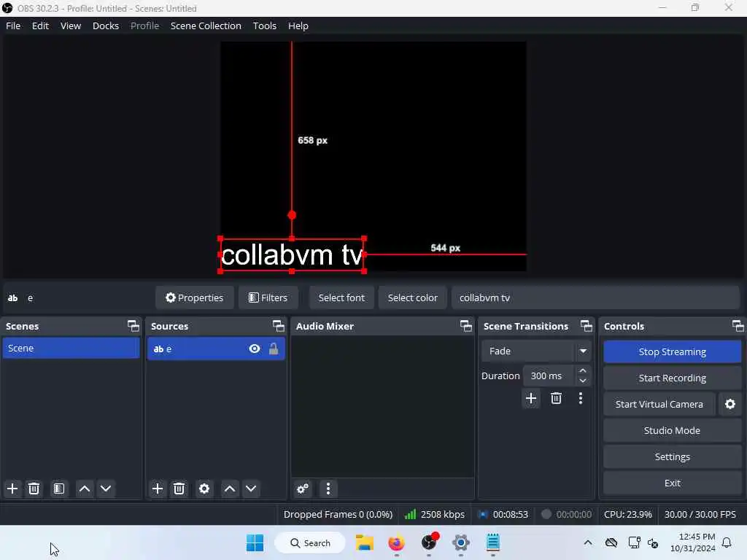Screen dimensions: 747x560
Task: Move source down in Sources dock
Action: pyautogui.click(x=251, y=489)
